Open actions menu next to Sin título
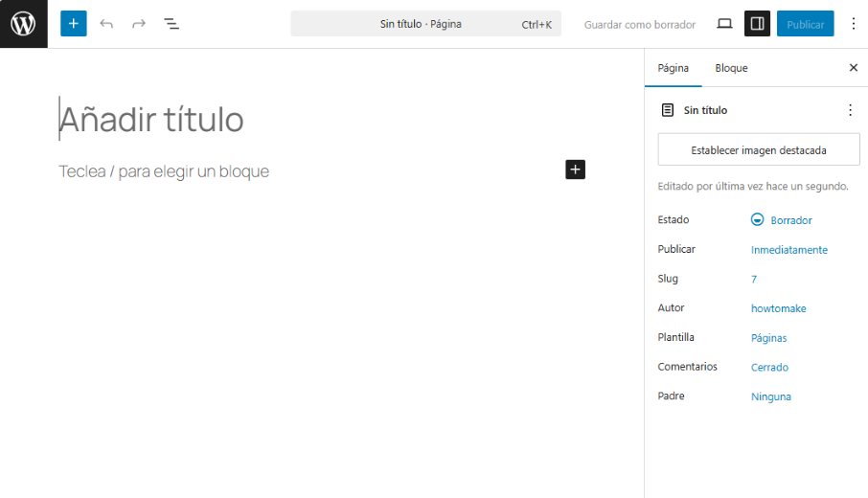This screenshot has height=498, width=868. (850, 110)
